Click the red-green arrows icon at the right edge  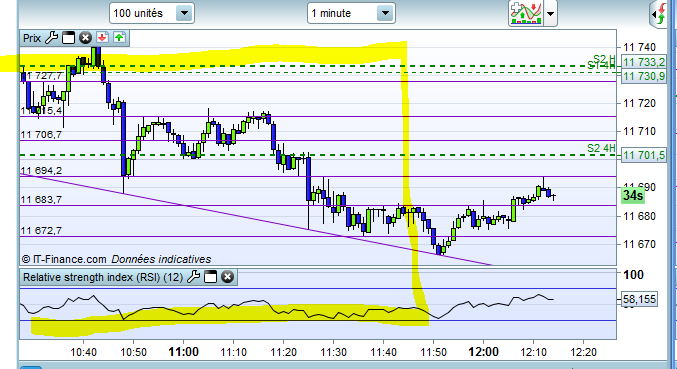660,15
